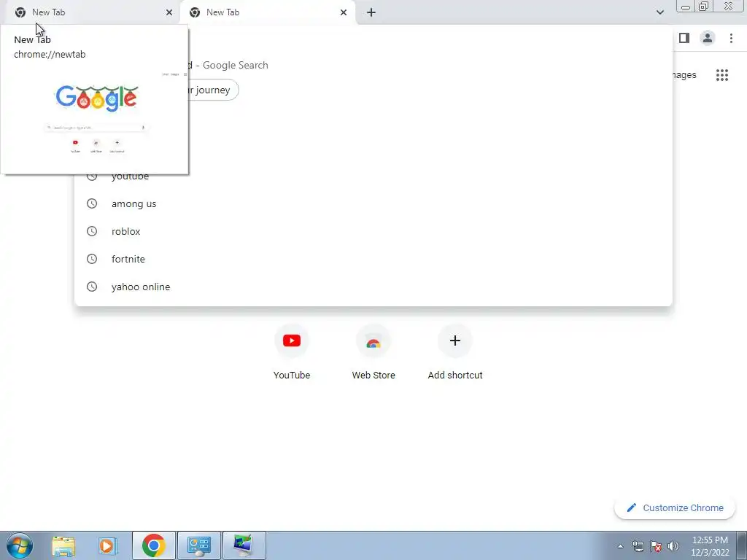Screen dimensions: 747x560
Task: Expand the tab search dropdown arrow
Action: point(659,12)
